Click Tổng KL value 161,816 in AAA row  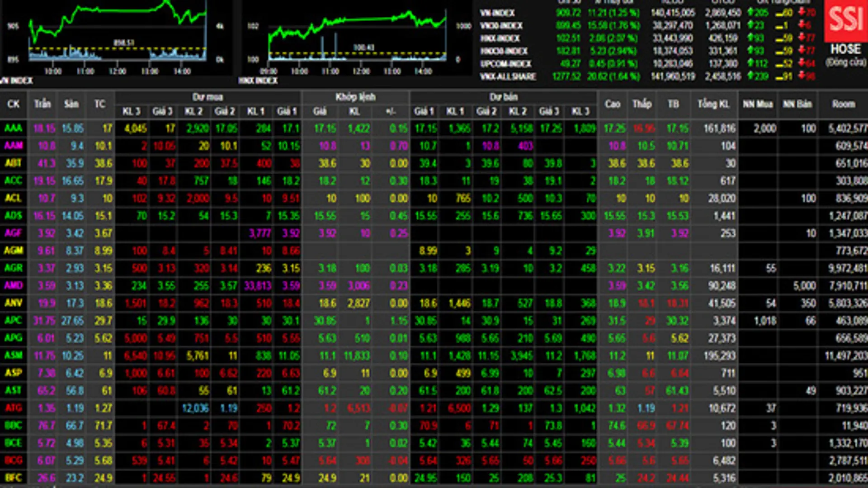[719, 128]
